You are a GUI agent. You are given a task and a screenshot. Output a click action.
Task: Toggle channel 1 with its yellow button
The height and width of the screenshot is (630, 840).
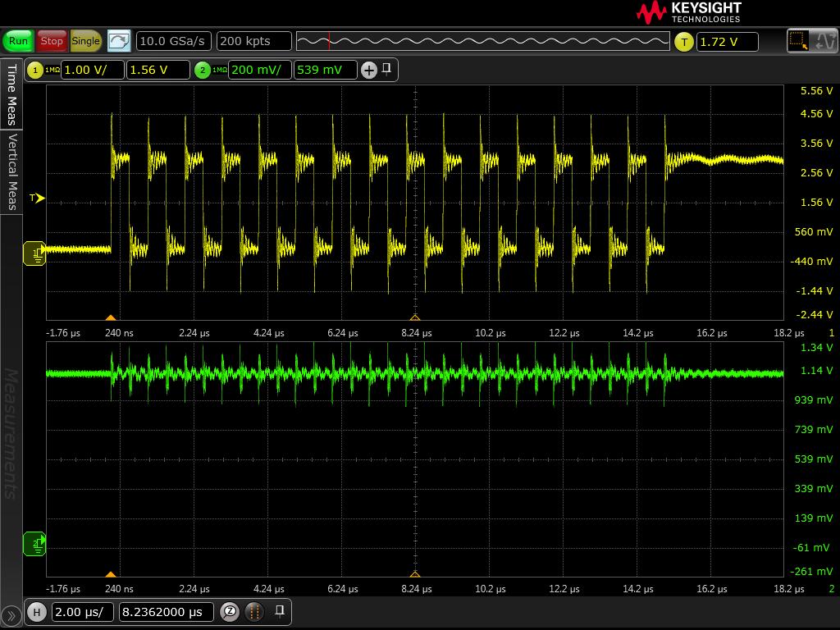35,71
